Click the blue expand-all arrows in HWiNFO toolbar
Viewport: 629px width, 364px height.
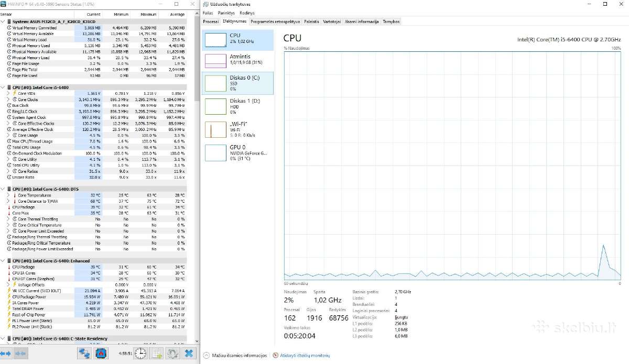(6, 354)
